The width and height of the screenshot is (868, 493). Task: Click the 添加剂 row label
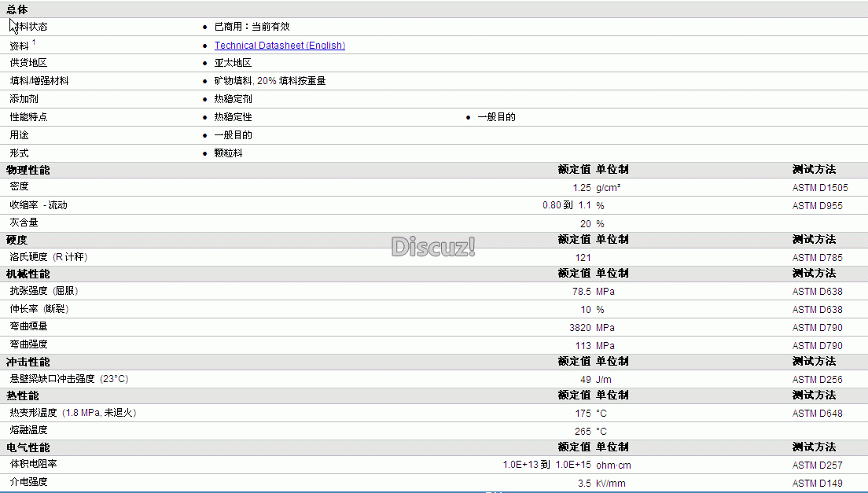24,99
